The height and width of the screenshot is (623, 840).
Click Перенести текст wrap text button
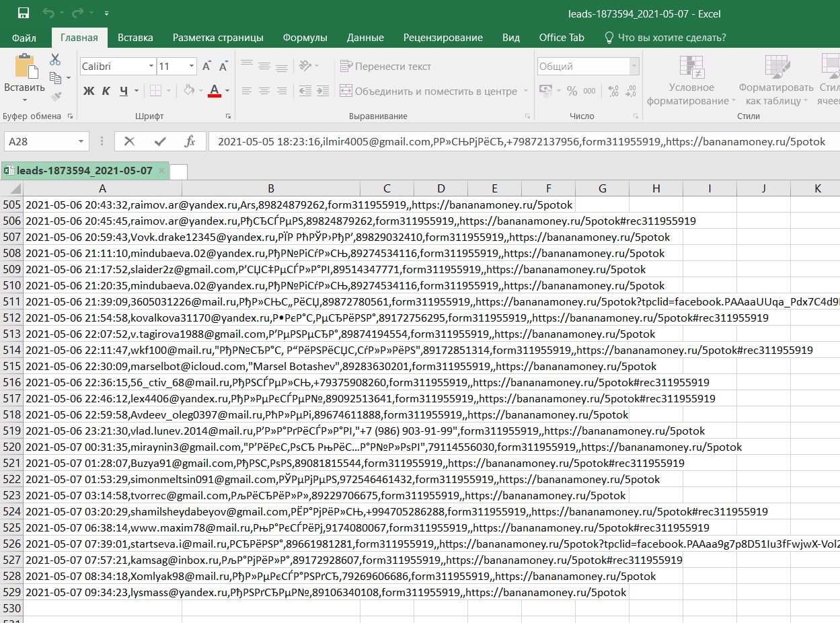(x=385, y=66)
